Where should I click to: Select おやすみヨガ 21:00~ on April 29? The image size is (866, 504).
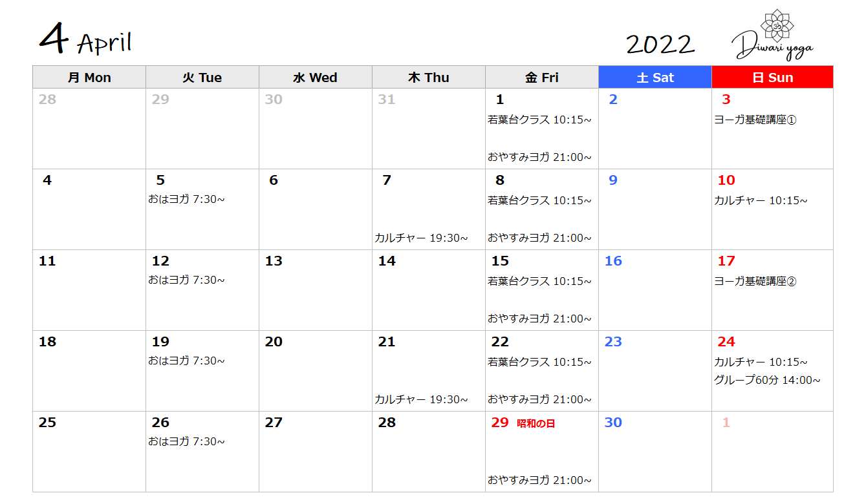[539, 480]
